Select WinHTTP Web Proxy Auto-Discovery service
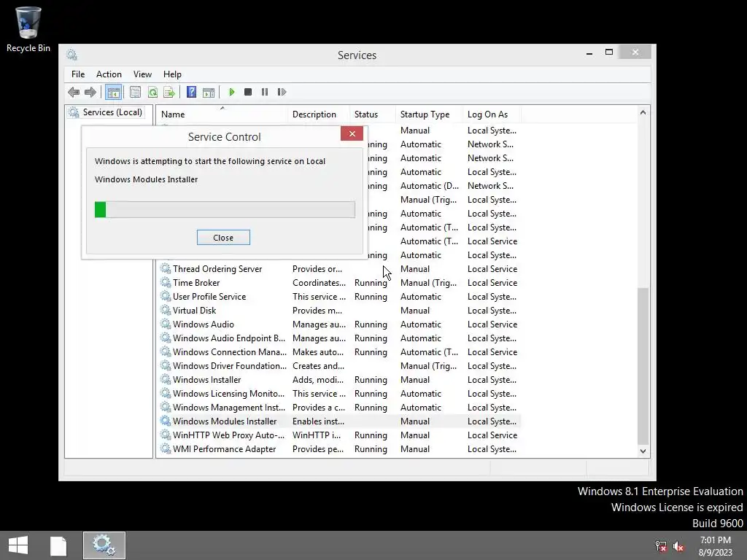Viewport: 747px width, 560px height. click(339, 435)
